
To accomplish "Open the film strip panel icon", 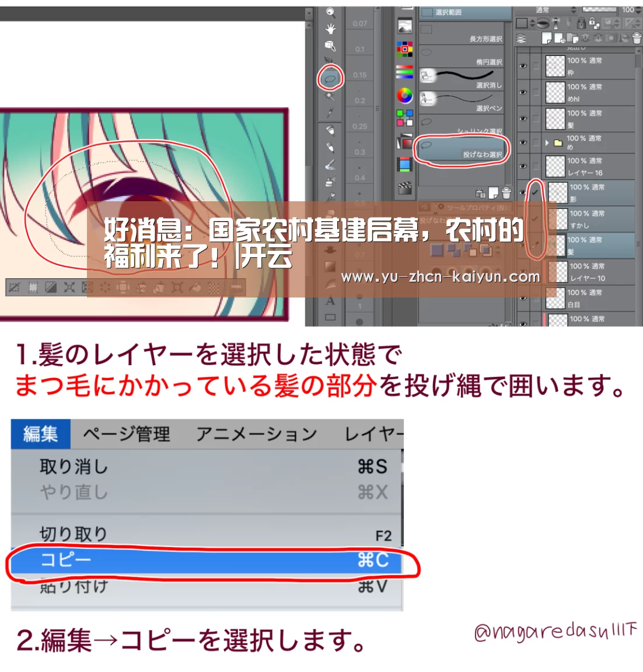I will click(404, 164).
